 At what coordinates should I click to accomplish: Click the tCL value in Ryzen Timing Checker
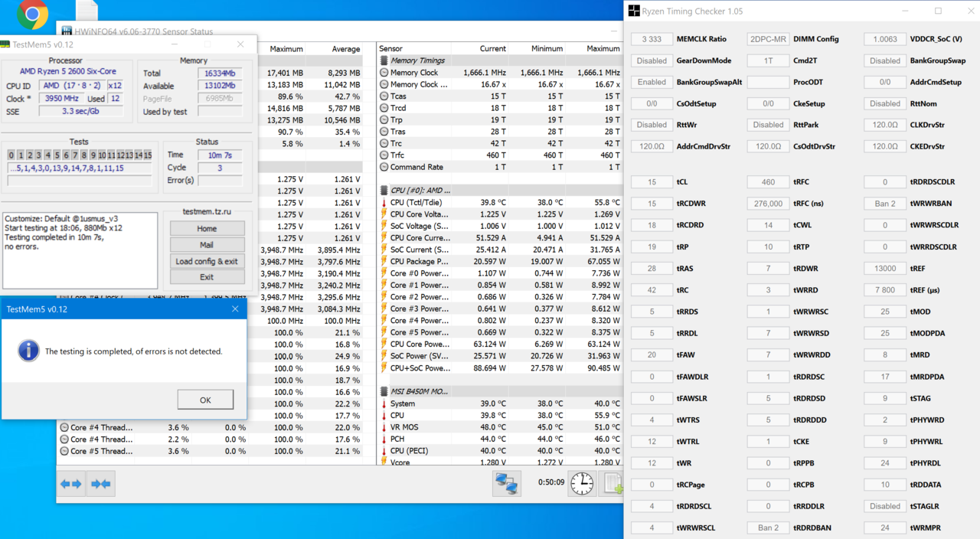click(x=652, y=182)
